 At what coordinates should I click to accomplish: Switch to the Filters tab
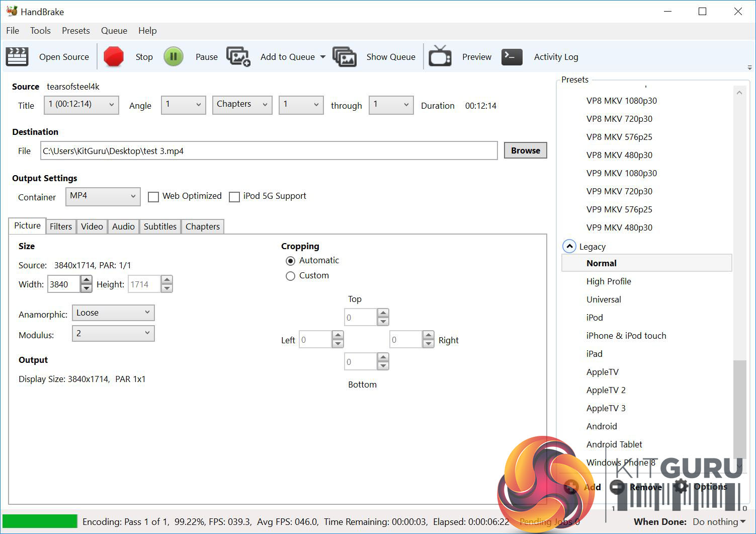(61, 226)
